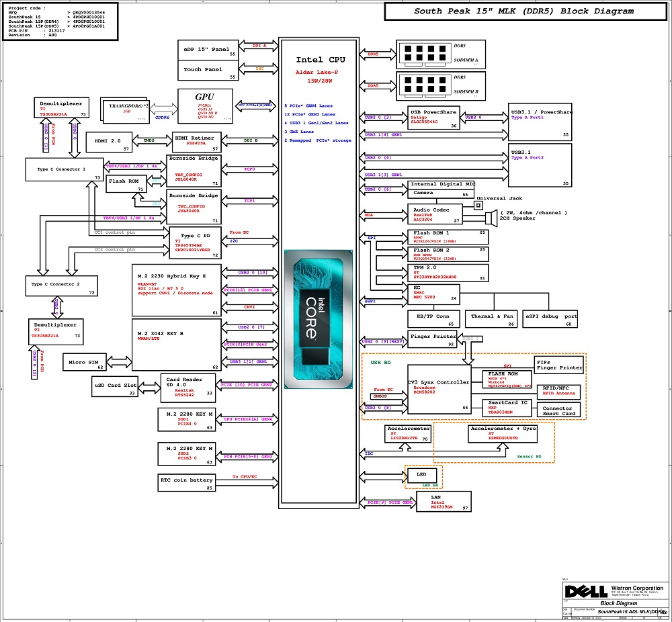Click the Type C Connector 2 block

62,286
